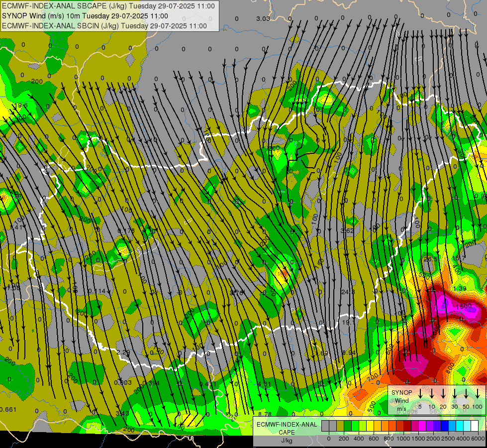Click the 3.62 value on the map

click(347, 230)
